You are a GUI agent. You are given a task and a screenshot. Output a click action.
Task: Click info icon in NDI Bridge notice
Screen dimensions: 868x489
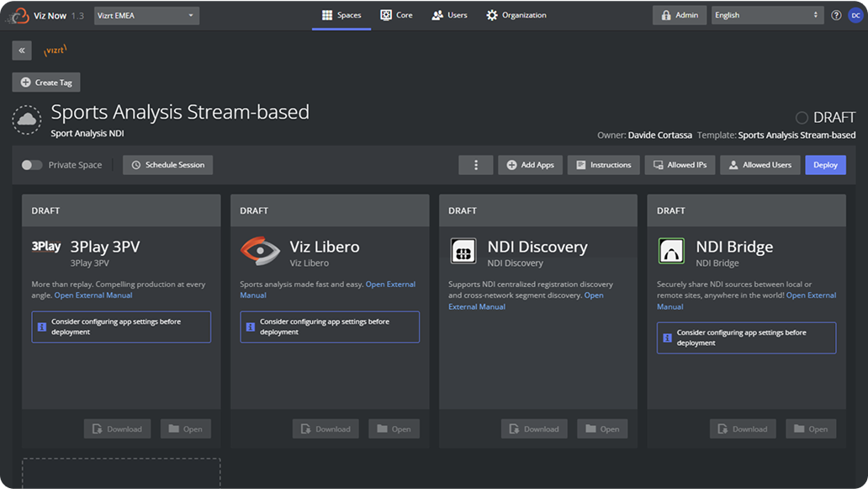pos(667,338)
